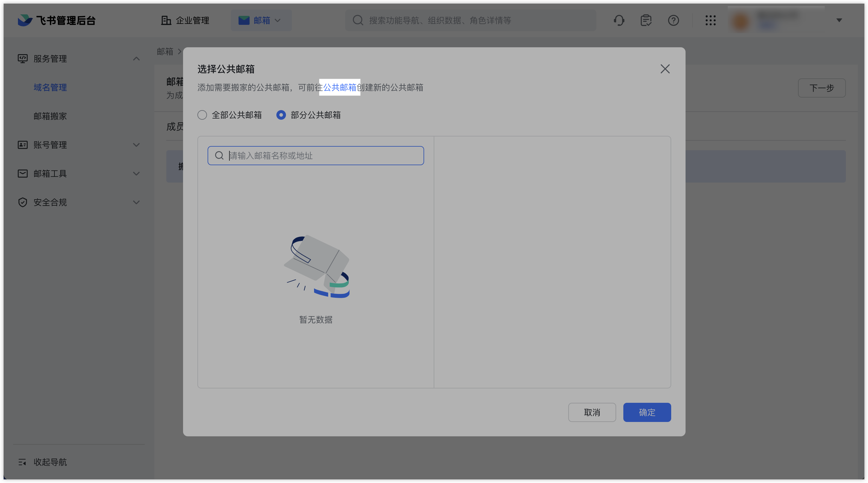Click the 服务管理 monitor icon

tap(22, 59)
